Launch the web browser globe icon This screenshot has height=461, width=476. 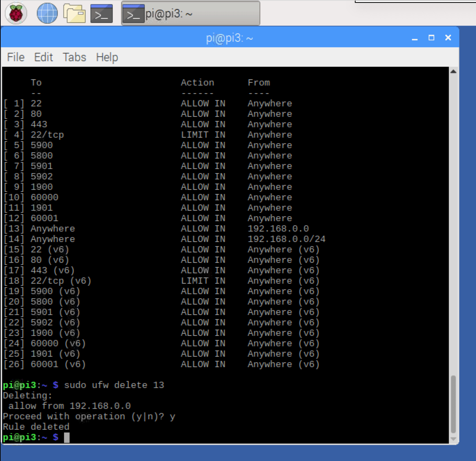tap(47, 14)
